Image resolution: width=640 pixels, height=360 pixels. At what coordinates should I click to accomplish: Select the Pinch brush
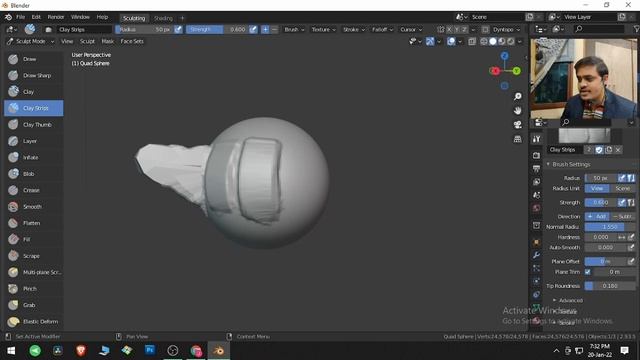(x=33, y=289)
